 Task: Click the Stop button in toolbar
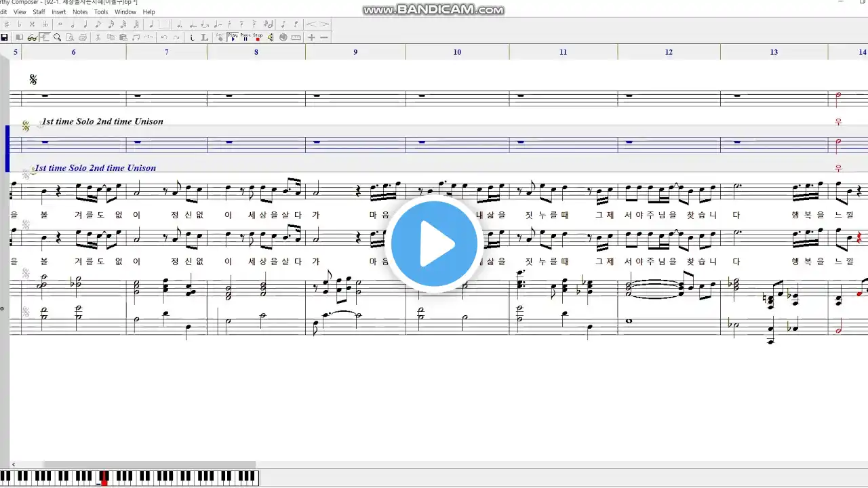[258, 37]
